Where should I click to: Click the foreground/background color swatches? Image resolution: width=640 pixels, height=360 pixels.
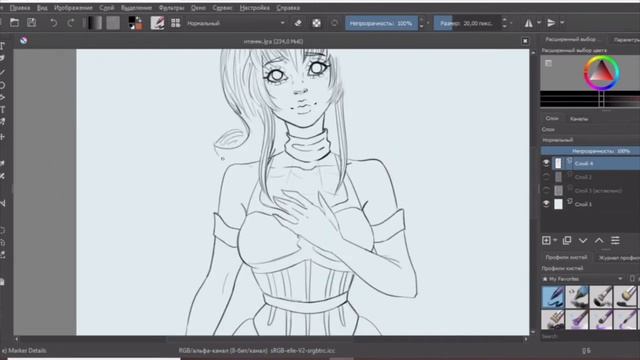point(136,23)
